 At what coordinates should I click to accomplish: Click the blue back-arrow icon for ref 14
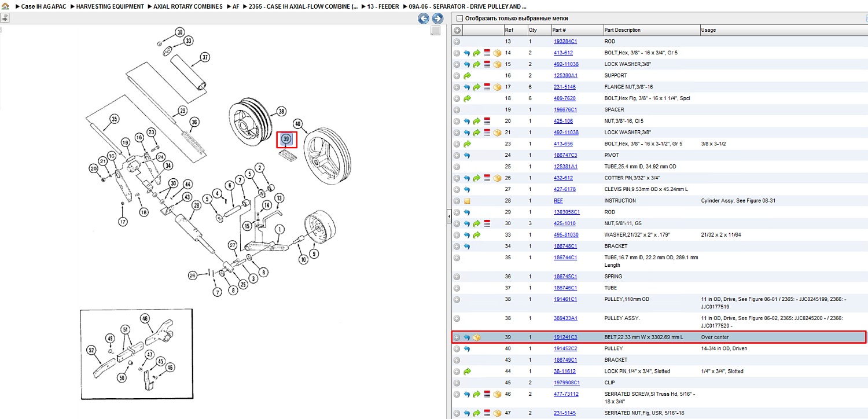pos(467,53)
